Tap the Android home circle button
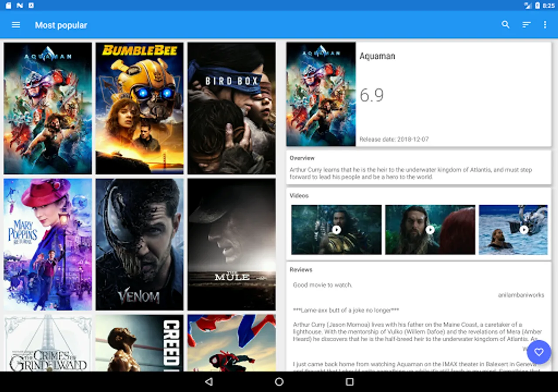 pyautogui.click(x=279, y=382)
